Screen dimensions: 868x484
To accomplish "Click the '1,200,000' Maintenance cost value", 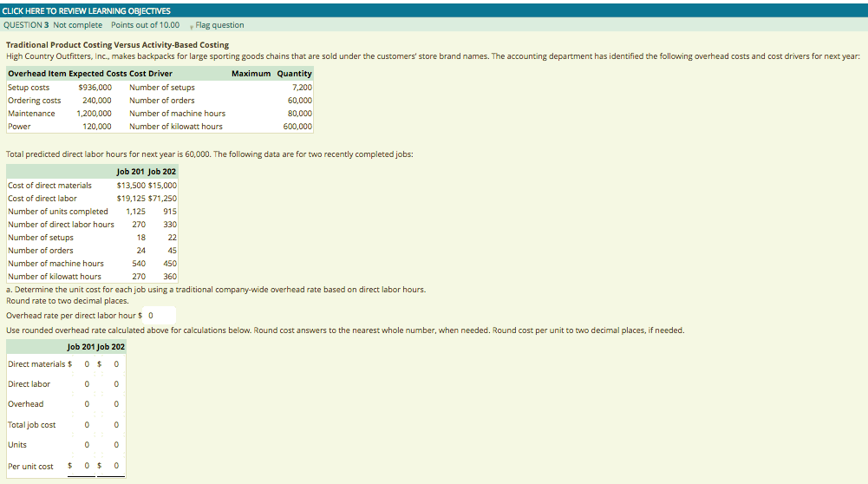I will point(95,114).
